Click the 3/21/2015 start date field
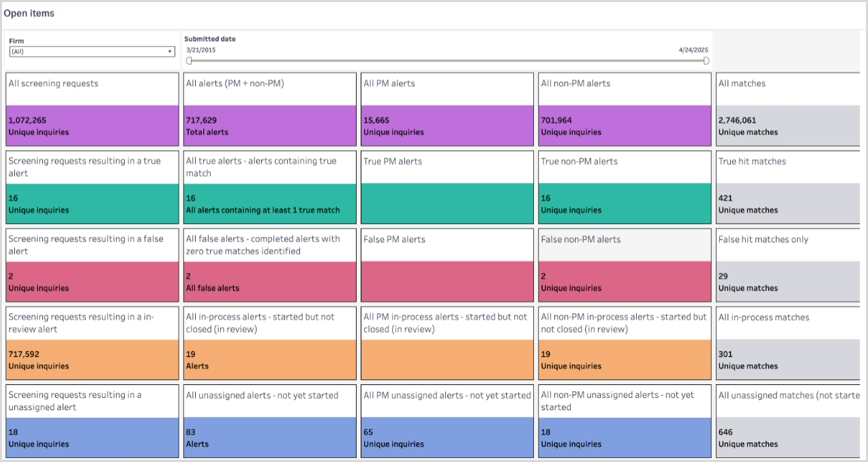Screen dimensions: 868x462 click(x=198, y=50)
